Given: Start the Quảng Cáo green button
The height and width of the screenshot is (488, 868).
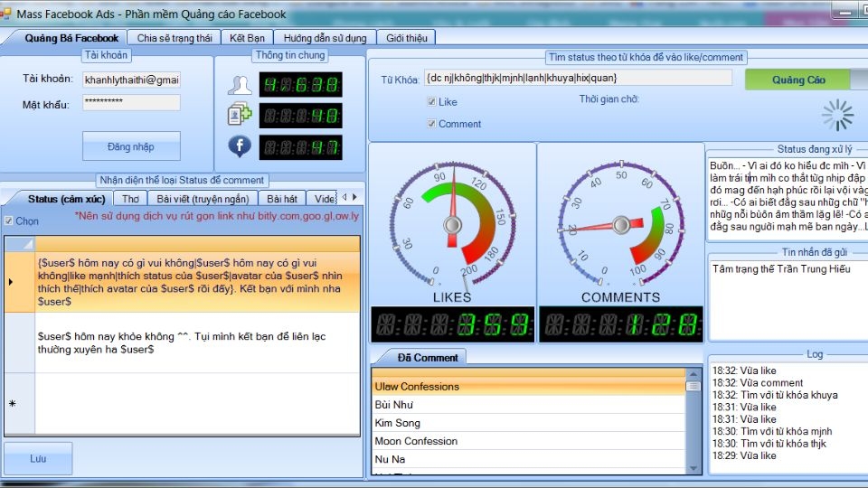Looking at the screenshot, I should [x=798, y=80].
